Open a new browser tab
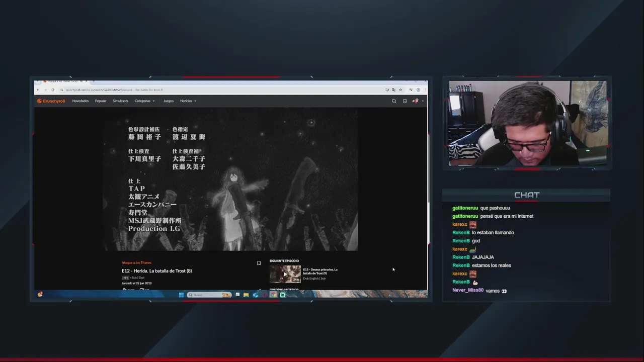The height and width of the screenshot is (362, 644). 94,81
